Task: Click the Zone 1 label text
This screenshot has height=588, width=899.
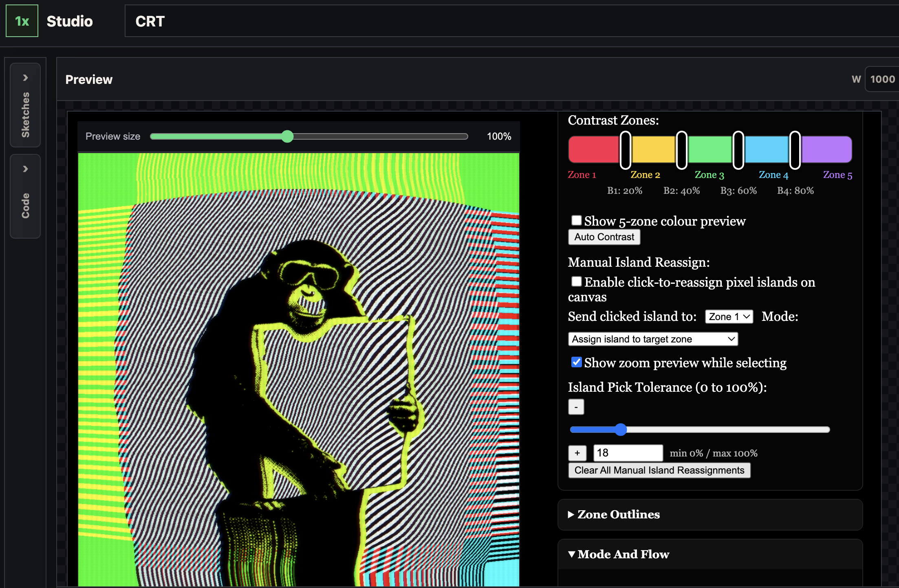Action: click(582, 175)
